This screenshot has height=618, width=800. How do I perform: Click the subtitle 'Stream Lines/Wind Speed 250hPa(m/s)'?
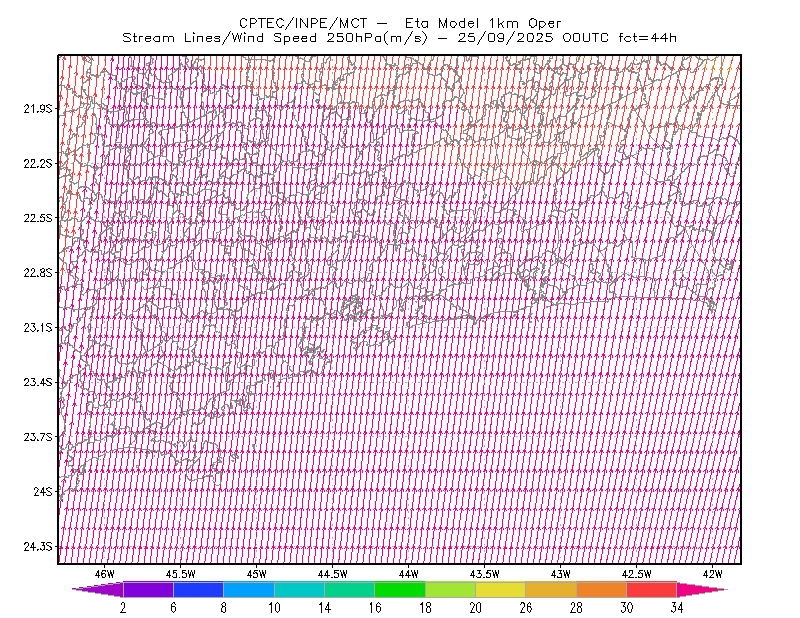[275, 38]
